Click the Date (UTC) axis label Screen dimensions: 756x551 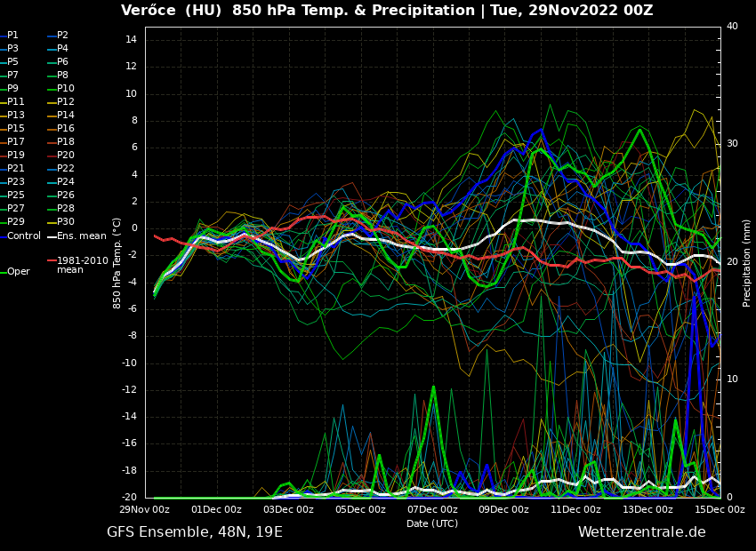click(x=432, y=523)
